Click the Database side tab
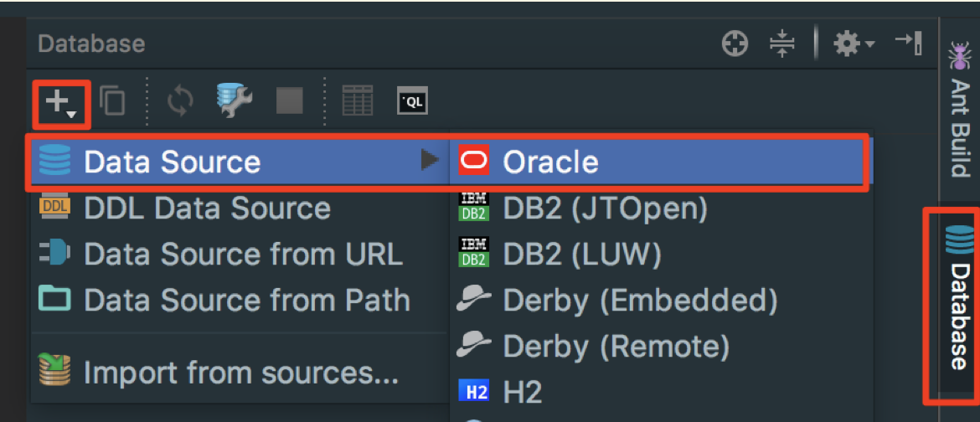Viewport: 980px width, 422px height. [x=958, y=298]
